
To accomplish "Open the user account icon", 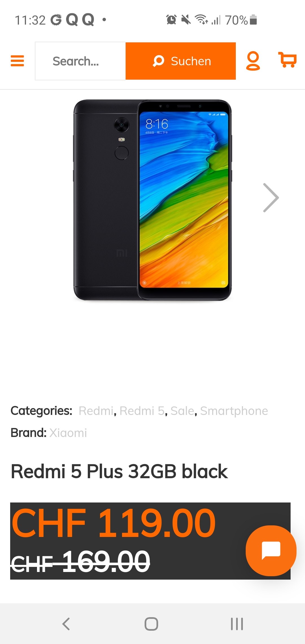I will (x=253, y=61).
